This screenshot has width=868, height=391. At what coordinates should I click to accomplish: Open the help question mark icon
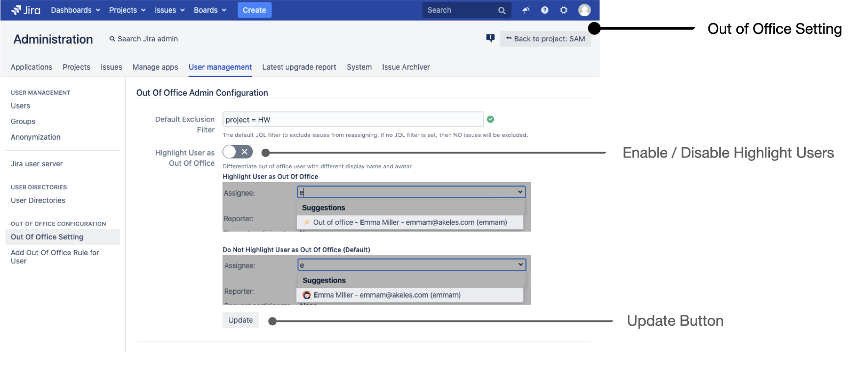544,10
